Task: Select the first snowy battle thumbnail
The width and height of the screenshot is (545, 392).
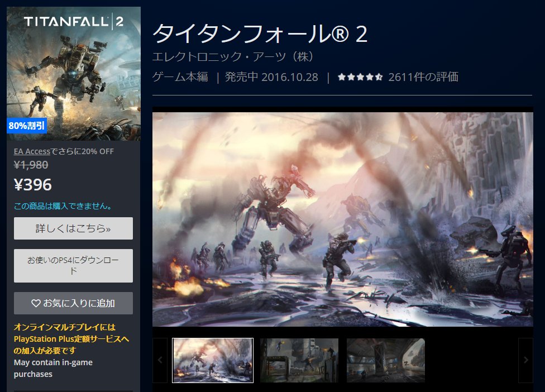Action: click(213, 360)
